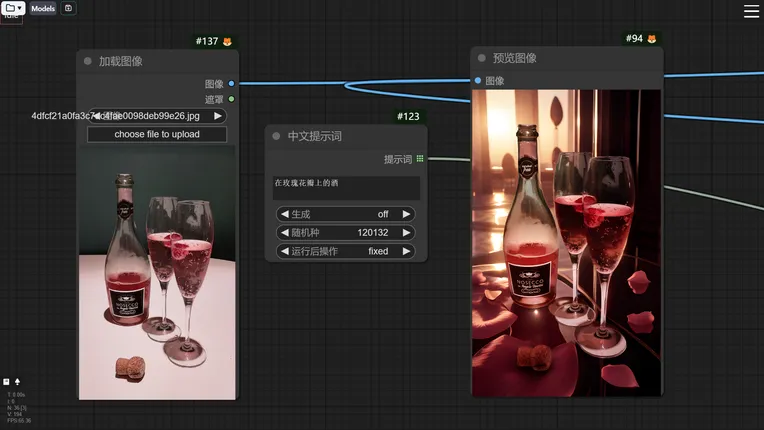Change 运行后操作 with left arrow
The width and height of the screenshot is (764, 430).
point(284,251)
